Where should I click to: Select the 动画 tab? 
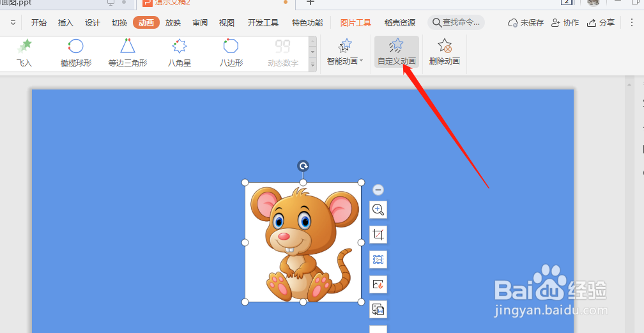coord(146,22)
